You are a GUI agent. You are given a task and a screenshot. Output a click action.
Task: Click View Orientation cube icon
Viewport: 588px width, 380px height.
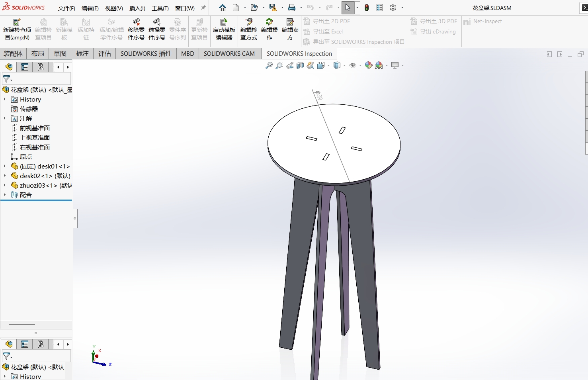coord(321,65)
